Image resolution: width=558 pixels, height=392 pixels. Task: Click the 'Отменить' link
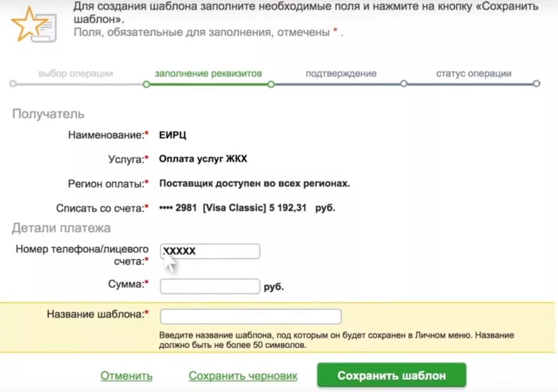tap(126, 375)
